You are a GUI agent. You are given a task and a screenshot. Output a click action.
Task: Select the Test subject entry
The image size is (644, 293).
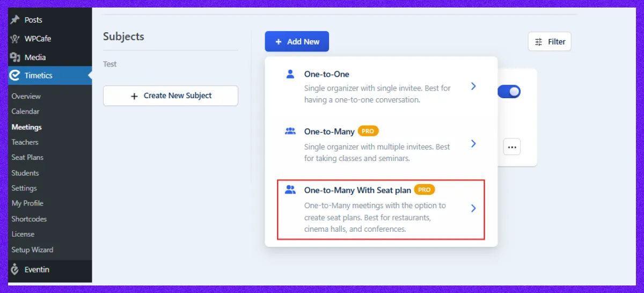tap(110, 64)
